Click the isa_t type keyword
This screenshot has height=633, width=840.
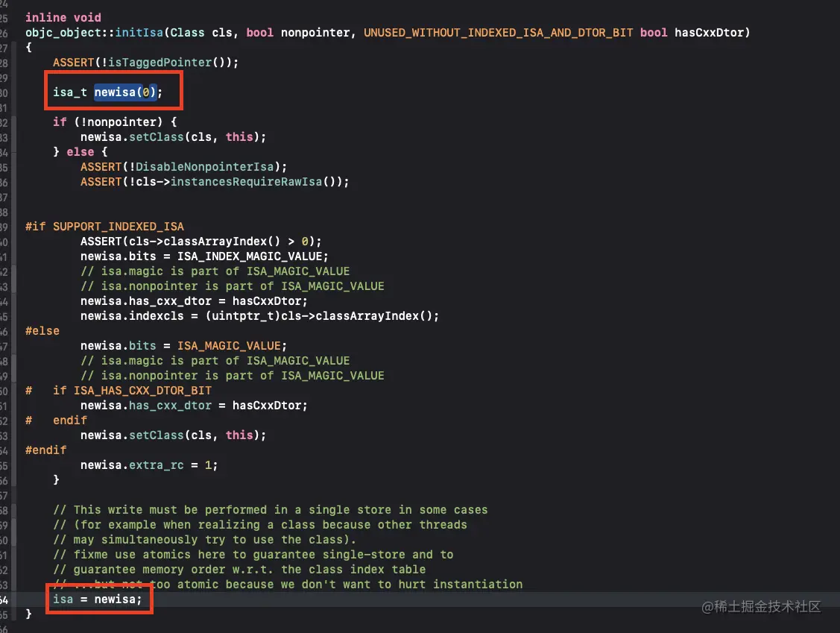69,92
